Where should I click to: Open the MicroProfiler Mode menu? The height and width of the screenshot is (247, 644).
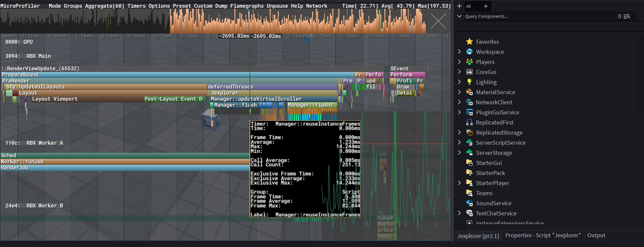(x=55, y=6)
